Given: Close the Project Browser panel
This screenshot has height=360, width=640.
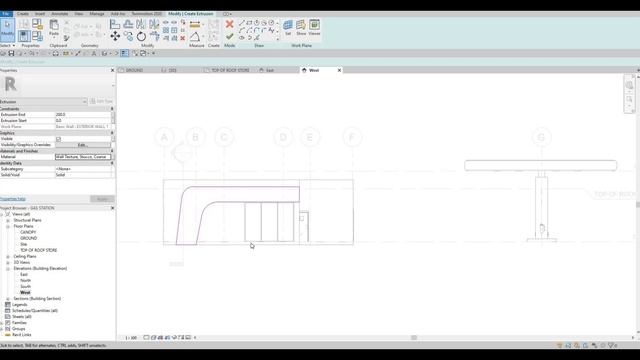Looking at the screenshot, I should pyautogui.click(x=113, y=208).
